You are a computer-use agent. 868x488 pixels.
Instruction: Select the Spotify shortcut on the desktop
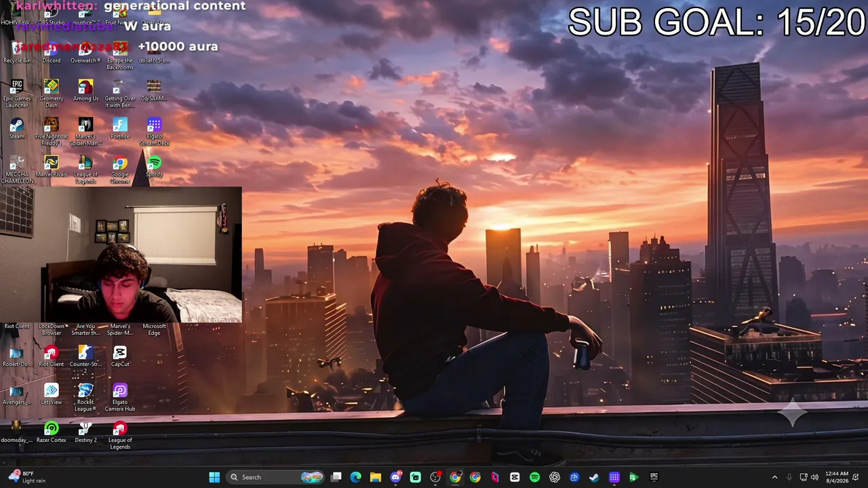(x=155, y=167)
